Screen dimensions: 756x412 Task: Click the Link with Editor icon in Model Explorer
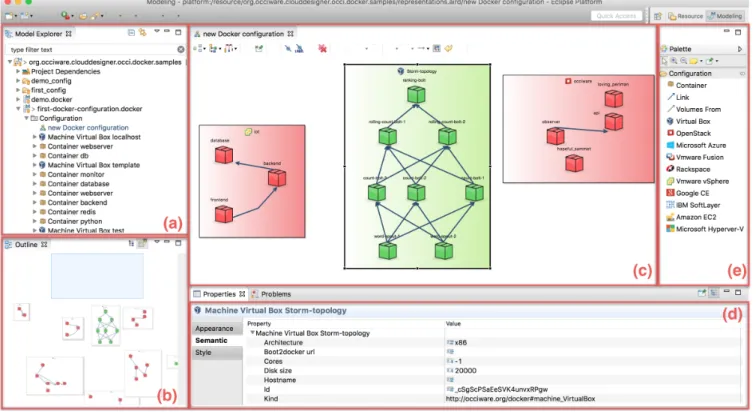point(143,33)
